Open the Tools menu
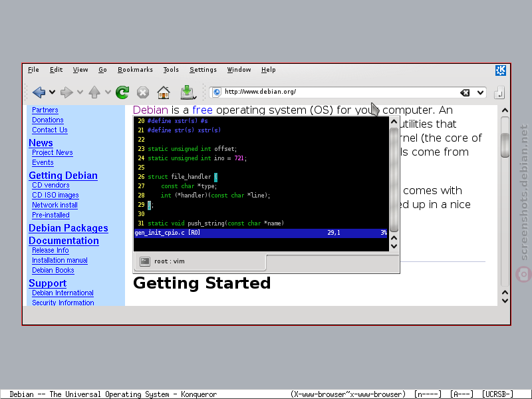This screenshot has height=399, width=532. (171, 70)
